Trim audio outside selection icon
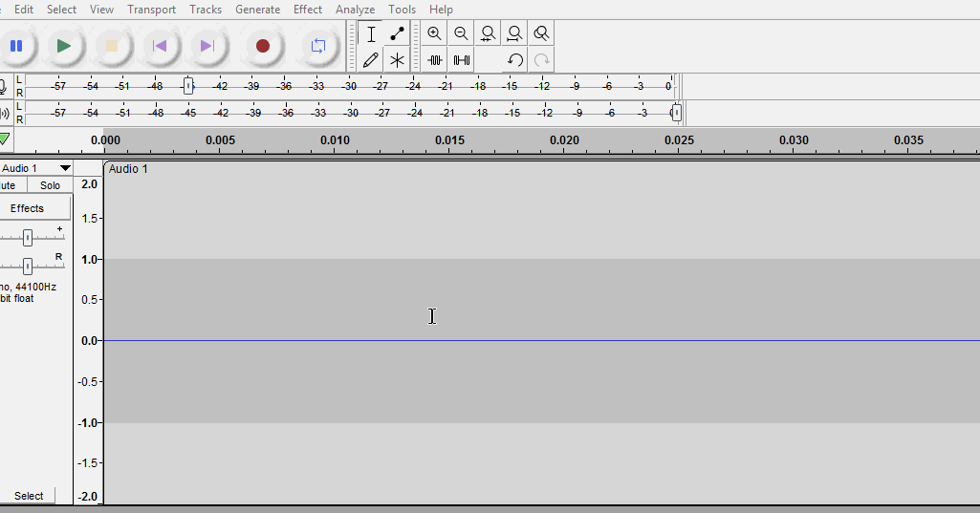 [x=434, y=60]
